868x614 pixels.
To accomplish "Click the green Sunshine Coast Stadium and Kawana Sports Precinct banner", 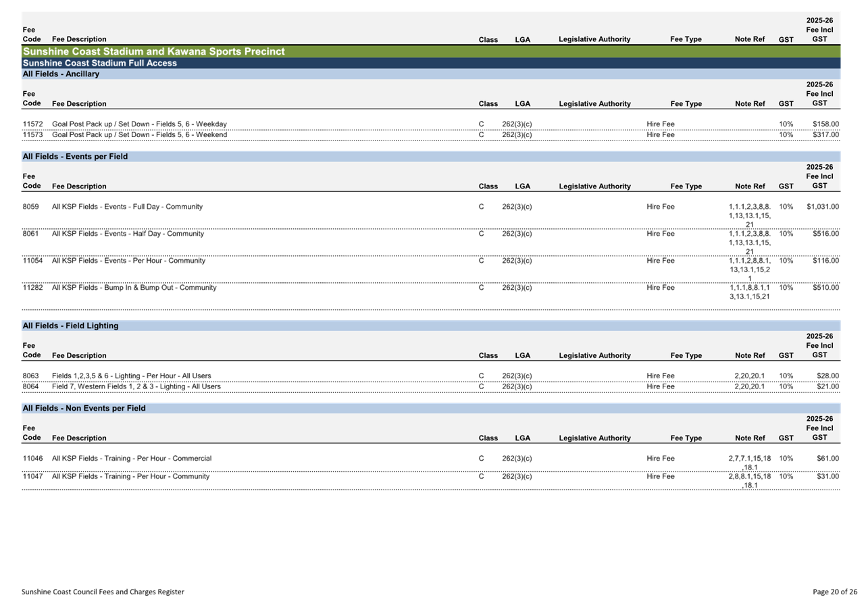I will (154, 51).
